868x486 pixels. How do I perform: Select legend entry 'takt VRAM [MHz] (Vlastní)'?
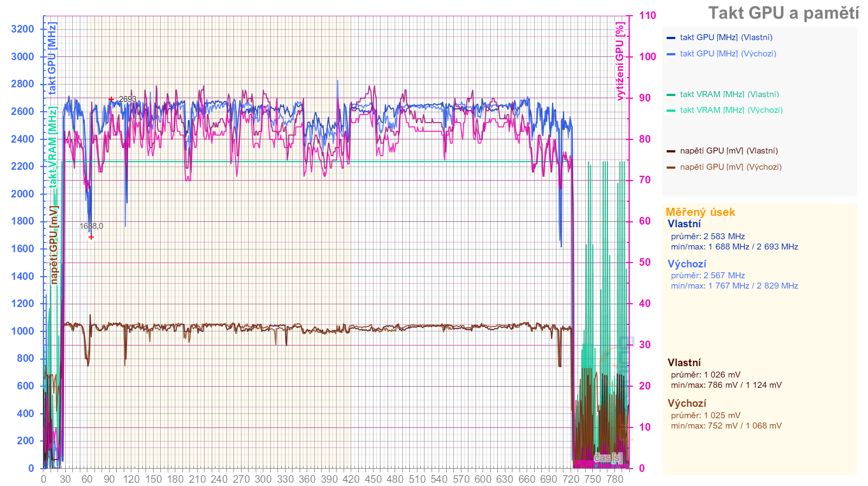click(x=729, y=94)
